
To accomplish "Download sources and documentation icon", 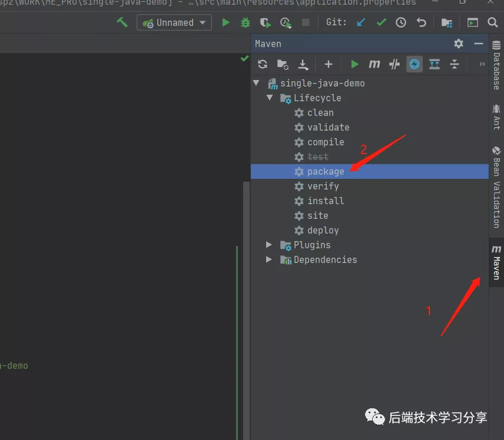I will pyautogui.click(x=303, y=65).
